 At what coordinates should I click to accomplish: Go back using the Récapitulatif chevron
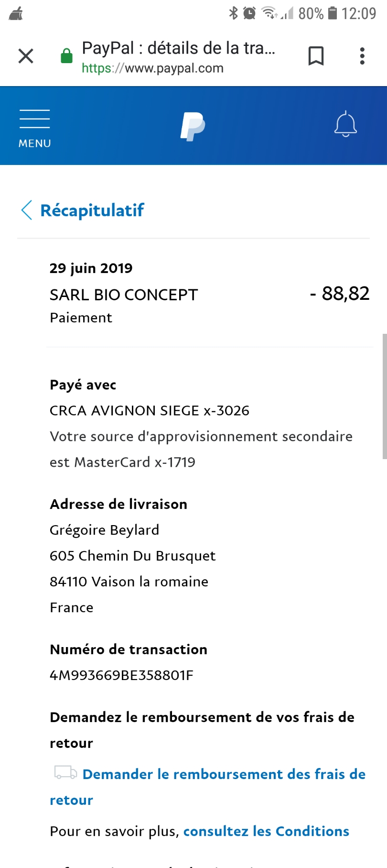pos(27,210)
